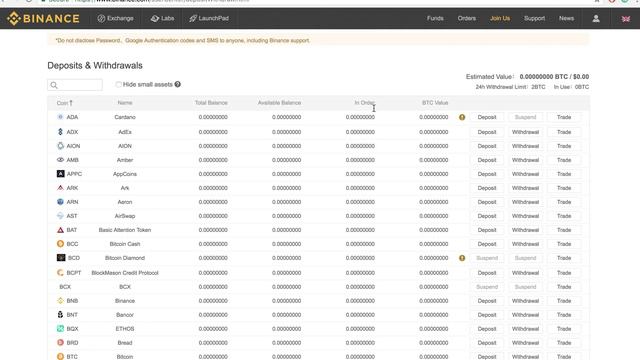This screenshot has height=360, width=640.
Task: Click the BAT coin icon
Action: coord(60,230)
